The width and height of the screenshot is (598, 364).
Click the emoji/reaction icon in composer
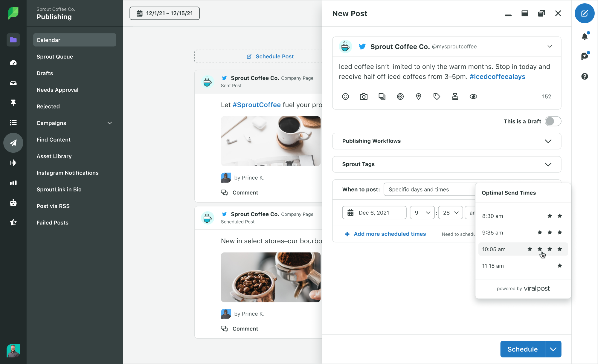[345, 97]
